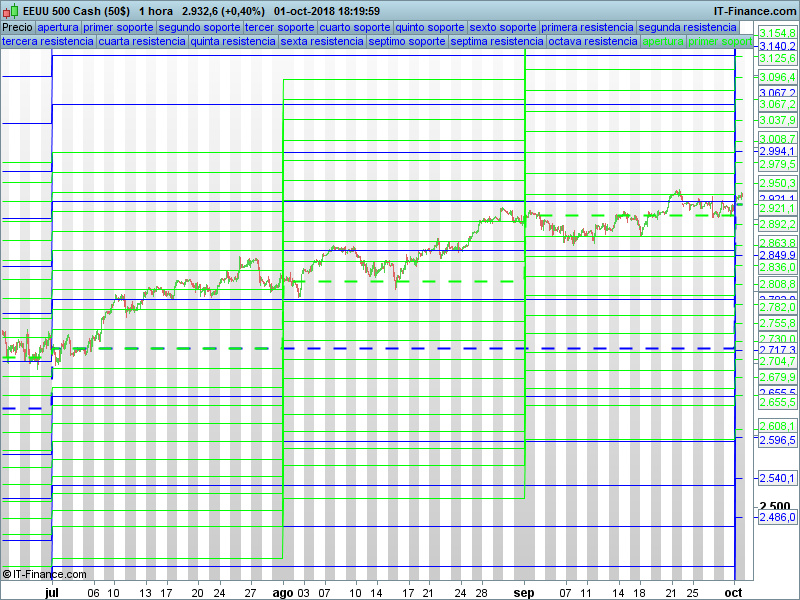Viewport: 800px width, 600px height.
Task: Click the segundo soporte indicator label
Action: pos(199,27)
